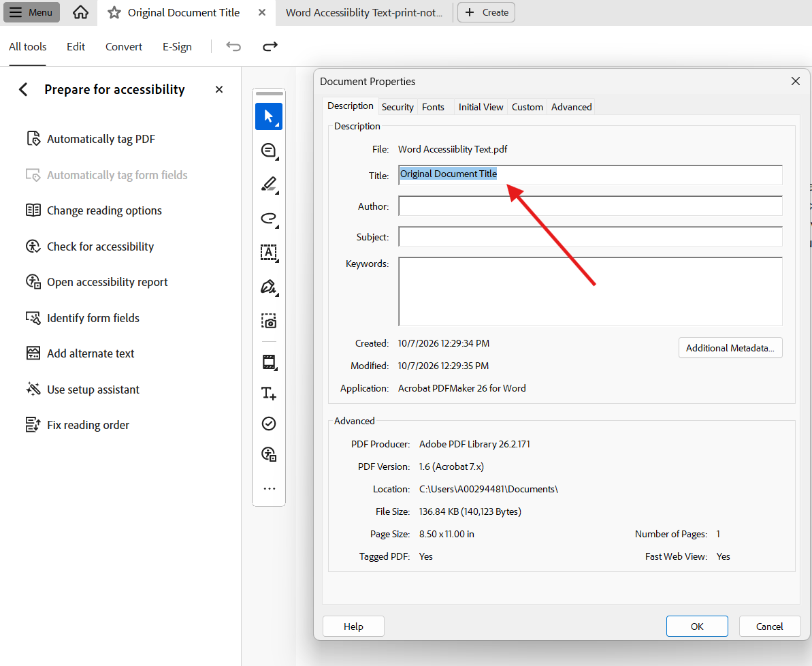This screenshot has width=812, height=666.
Task: Switch to the Fonts tab
Action: (433, 107)
